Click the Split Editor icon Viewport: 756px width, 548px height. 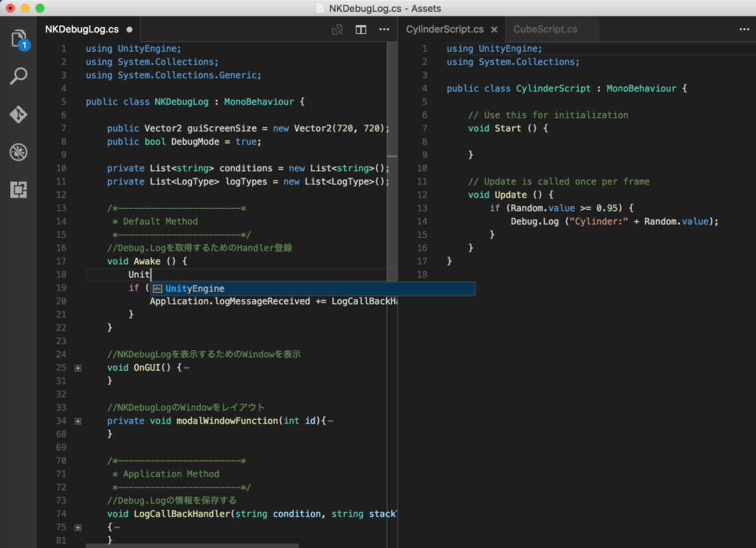point(361,30)
